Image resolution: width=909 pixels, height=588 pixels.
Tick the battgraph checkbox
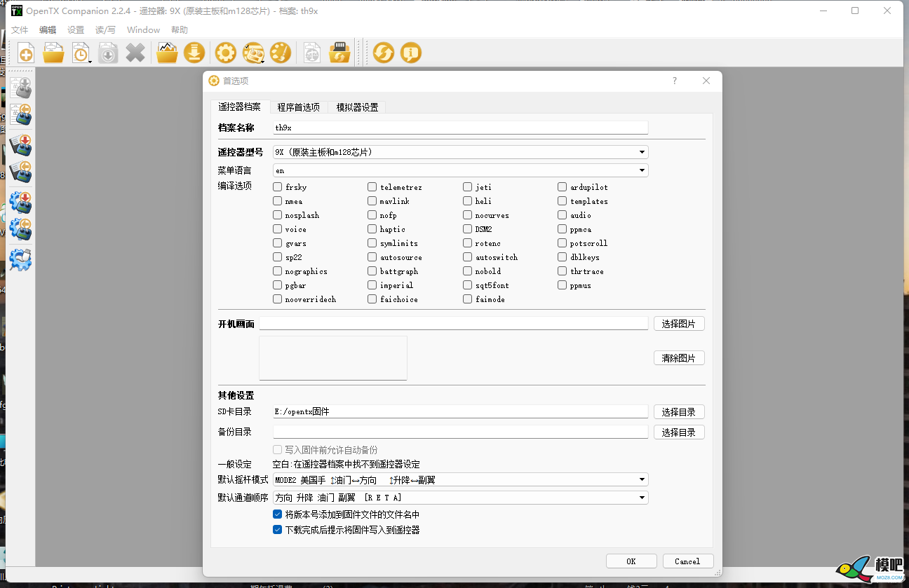tap(372, 271)
